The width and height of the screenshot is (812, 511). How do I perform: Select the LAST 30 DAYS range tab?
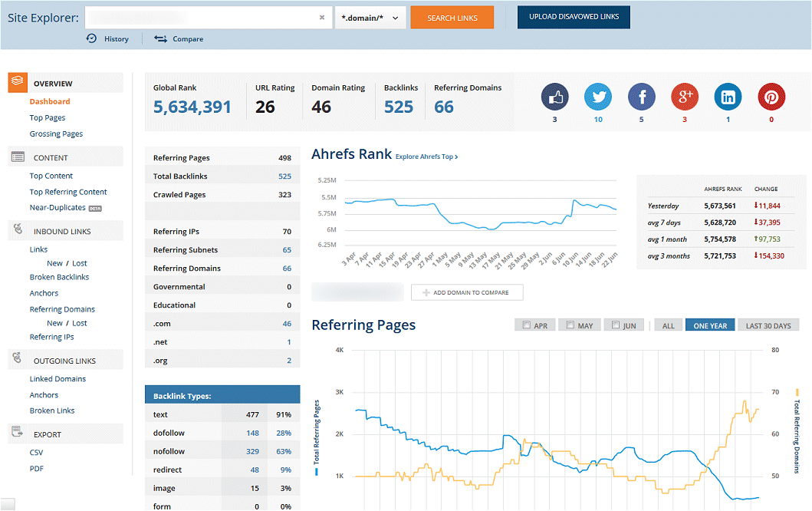[768, 325]
